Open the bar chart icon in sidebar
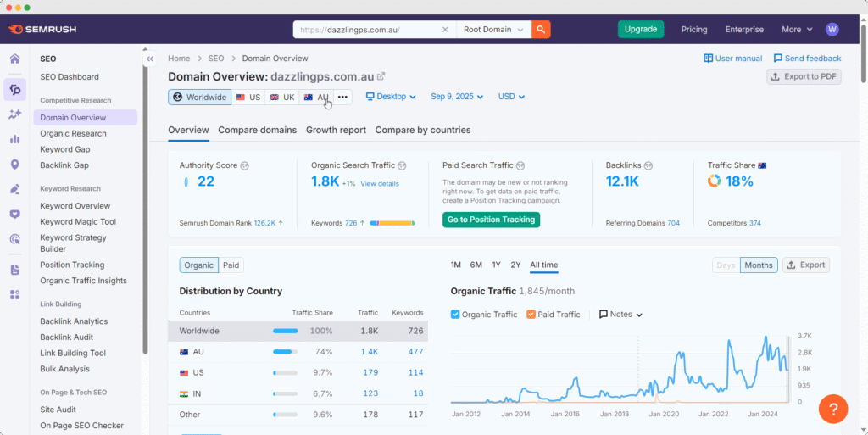This screenshot has width=868, height=435. 14,139
